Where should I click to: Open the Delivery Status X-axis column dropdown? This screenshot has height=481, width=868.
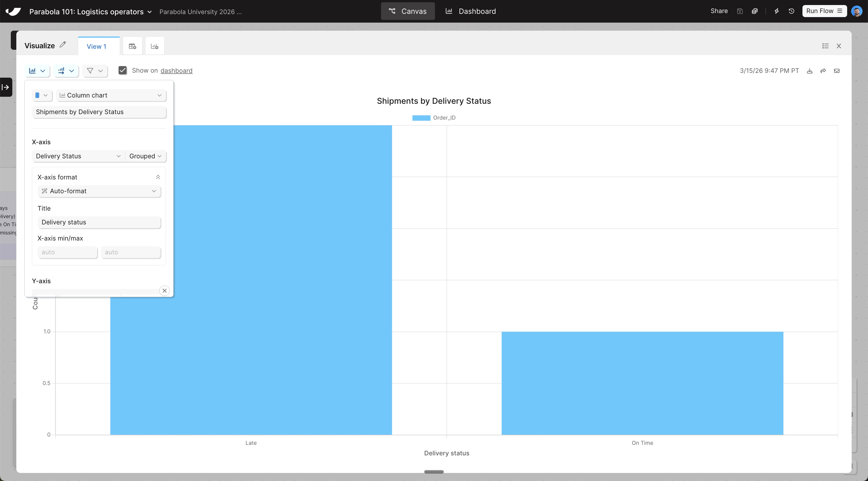point(79,156)
